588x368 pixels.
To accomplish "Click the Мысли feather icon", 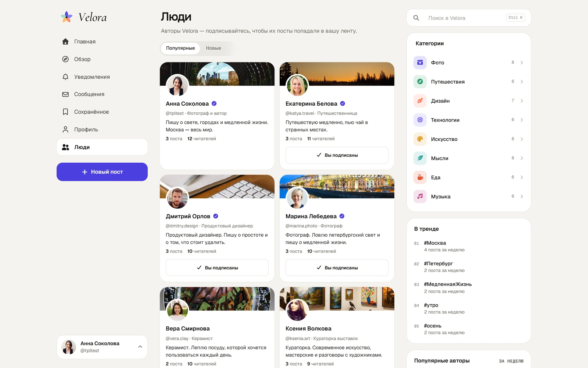I will click(420, 158).
